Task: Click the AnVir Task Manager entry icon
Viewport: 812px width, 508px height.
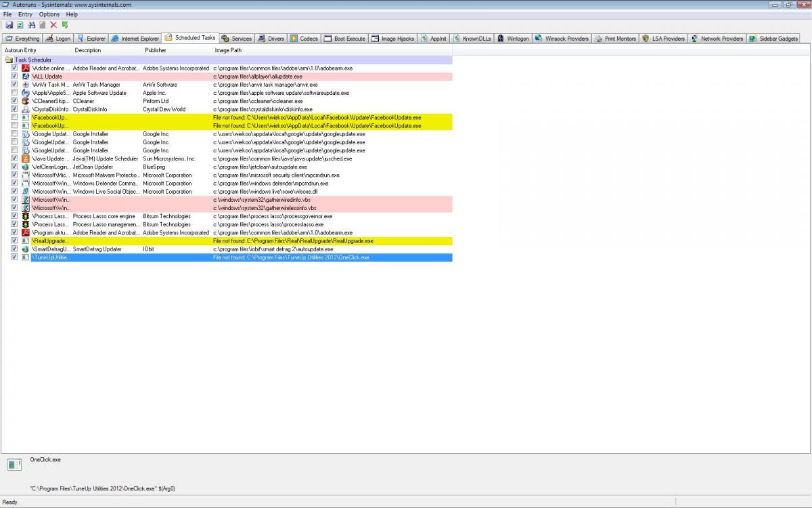Action: pos(26,85)
